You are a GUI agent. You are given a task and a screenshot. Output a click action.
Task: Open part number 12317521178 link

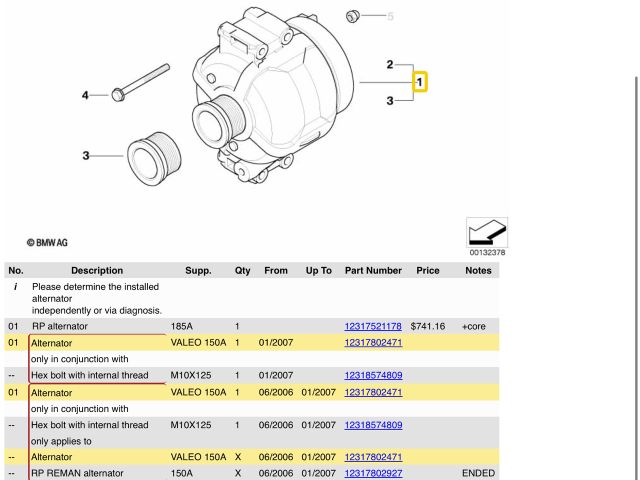[372, 327]
